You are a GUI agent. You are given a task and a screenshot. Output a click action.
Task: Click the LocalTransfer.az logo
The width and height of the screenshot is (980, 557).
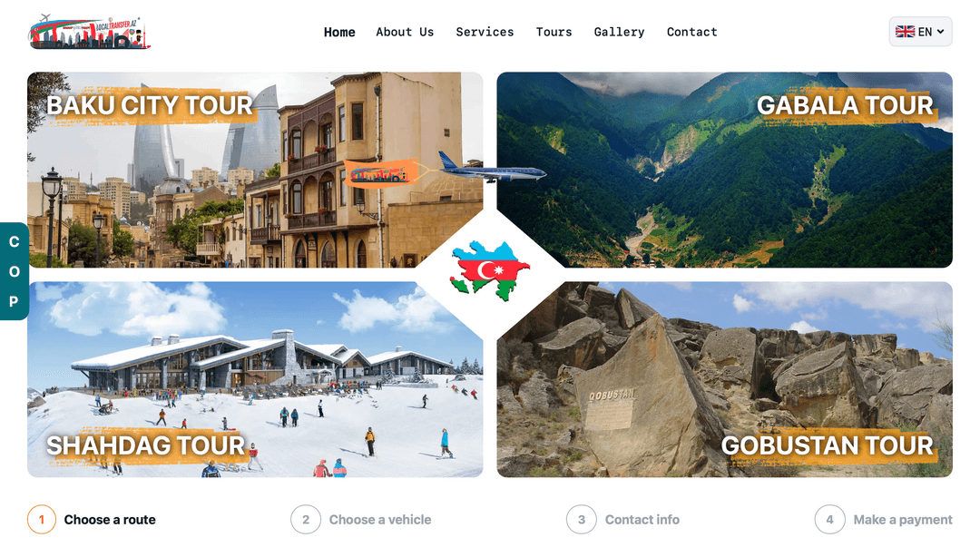(x=89, y=32)
